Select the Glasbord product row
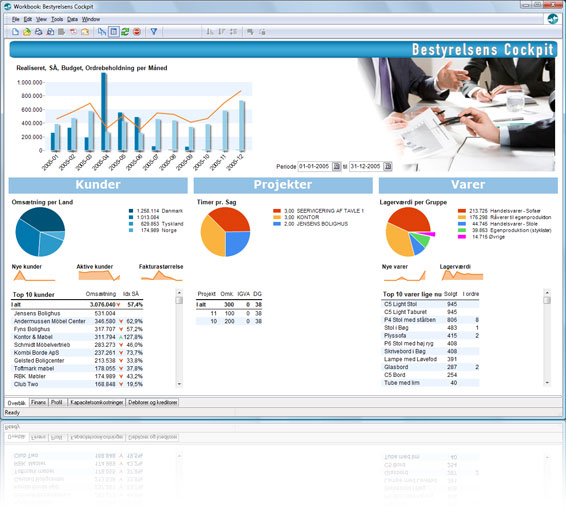Image resolution: width=566 pixels, height=509 pixels. tap(430, 367)
